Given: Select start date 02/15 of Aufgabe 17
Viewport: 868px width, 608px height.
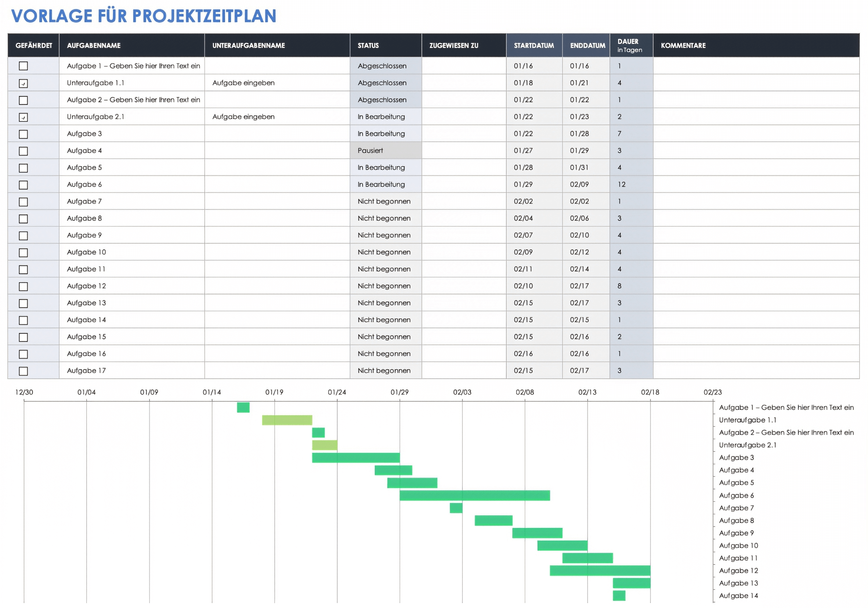Looking at the screenshot, I should [x=534, y=370].
